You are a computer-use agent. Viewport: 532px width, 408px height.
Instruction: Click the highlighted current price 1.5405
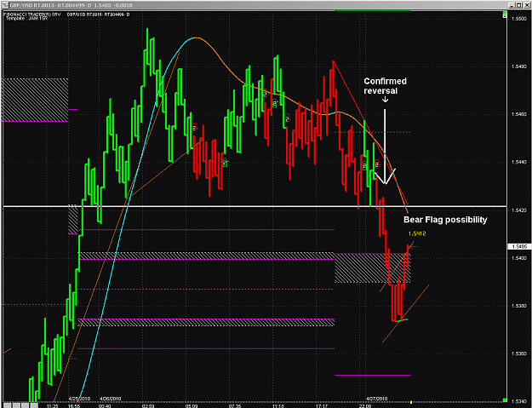(x=519, y=247)
